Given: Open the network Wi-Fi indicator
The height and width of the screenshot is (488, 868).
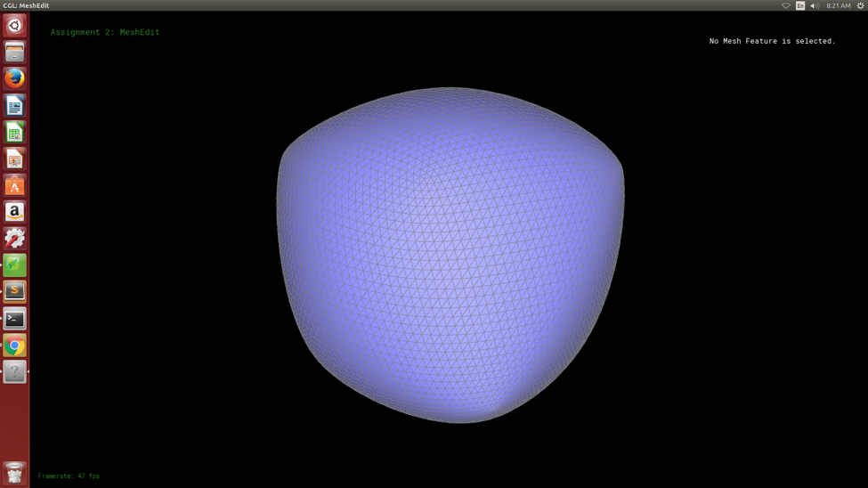Looking at the screenshot, I should click(785, 5).
